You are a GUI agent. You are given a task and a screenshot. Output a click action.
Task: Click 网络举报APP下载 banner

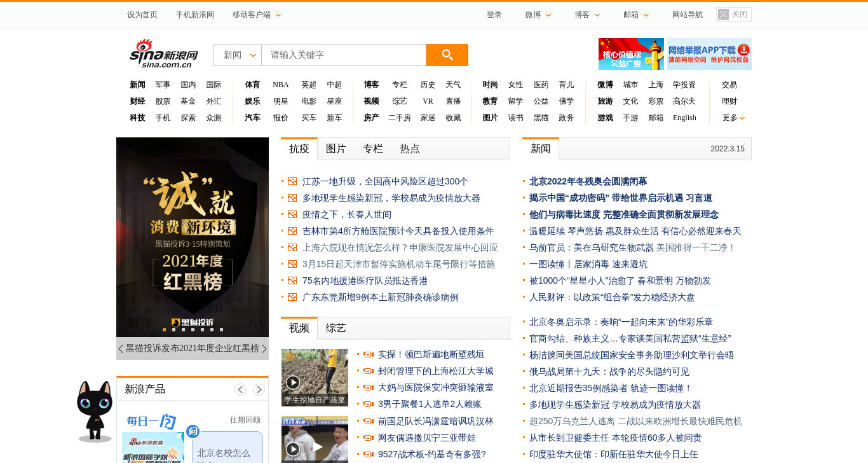709,54
